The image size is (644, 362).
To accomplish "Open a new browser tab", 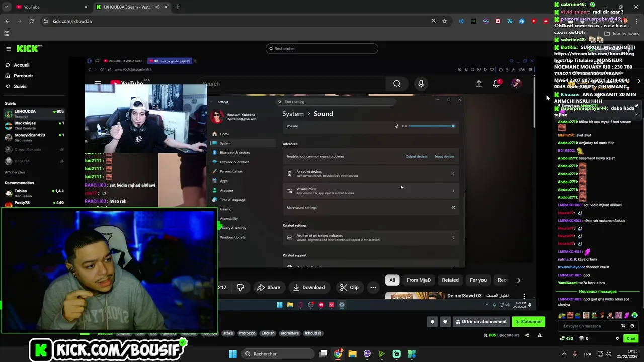I will [178, 7].
